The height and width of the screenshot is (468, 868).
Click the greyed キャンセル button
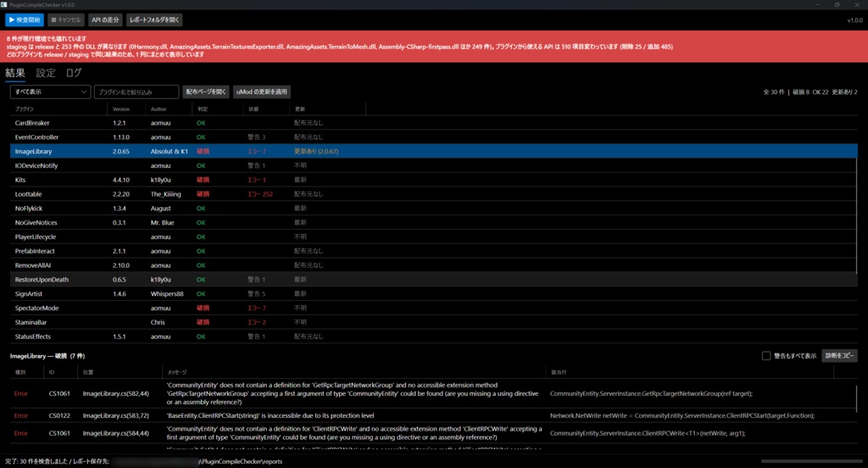click(x=66, y=20)
